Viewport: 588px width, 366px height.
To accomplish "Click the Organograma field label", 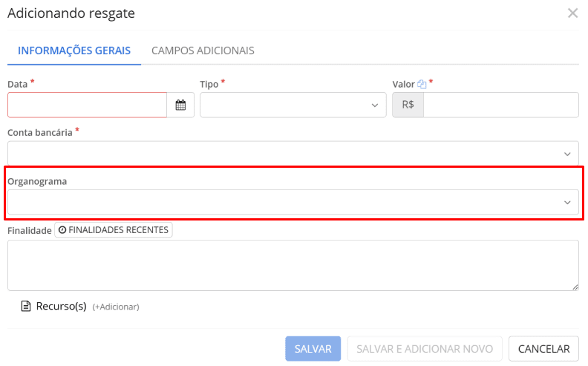I will 37,181.
